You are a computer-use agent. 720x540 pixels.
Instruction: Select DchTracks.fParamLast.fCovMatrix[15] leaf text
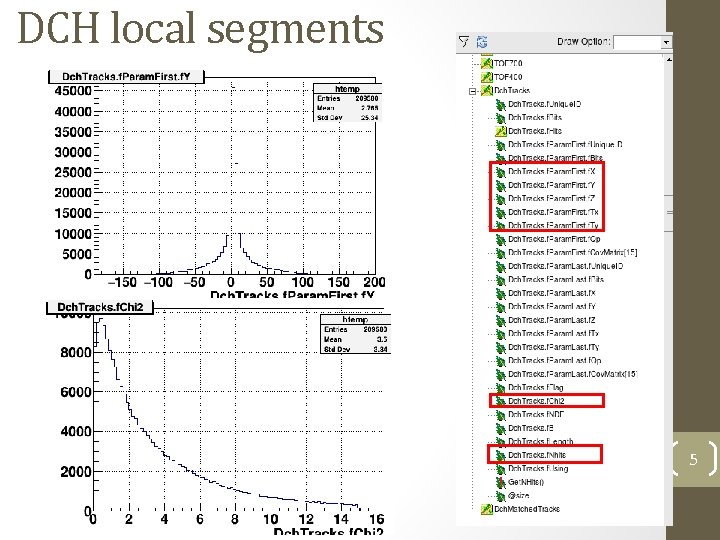573,374
